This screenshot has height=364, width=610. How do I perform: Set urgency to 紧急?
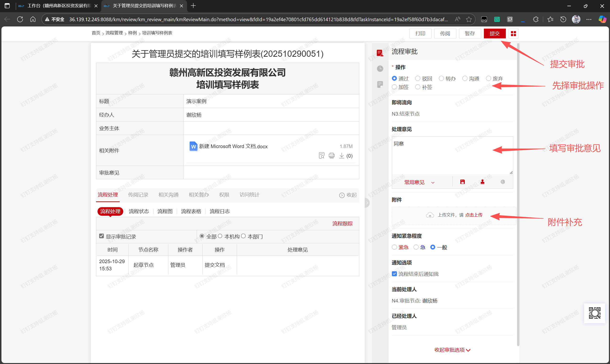coord(395,247)
